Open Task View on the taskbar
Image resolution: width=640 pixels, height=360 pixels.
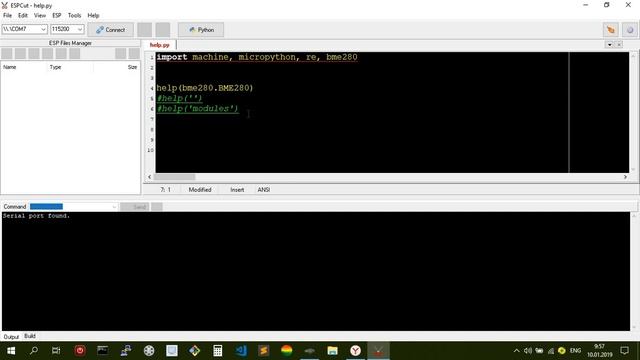[x=56, y=351]
